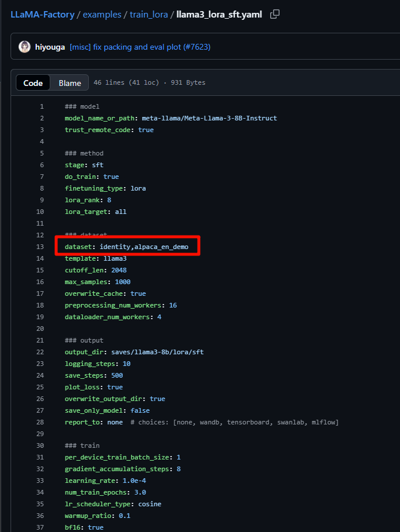Image resolution: width=400 pixels, height=532 pixels.
Task: Select the Code view tab
Action: 33,83
